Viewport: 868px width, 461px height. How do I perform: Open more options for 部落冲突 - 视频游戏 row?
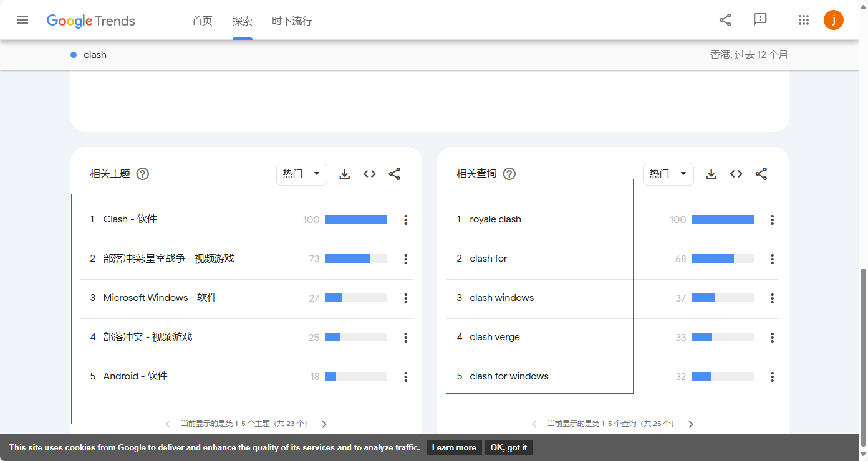(x=406, y=338)
